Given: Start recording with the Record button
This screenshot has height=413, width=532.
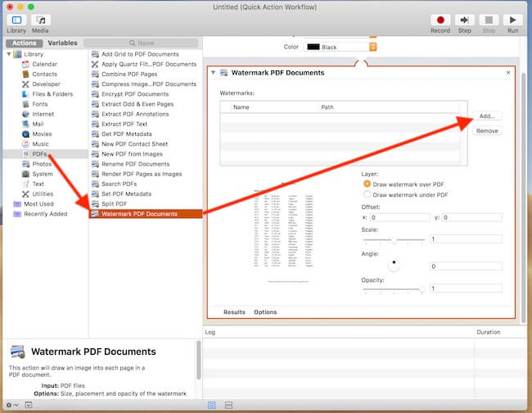Looking at the screenshot, I should point(440,20).
